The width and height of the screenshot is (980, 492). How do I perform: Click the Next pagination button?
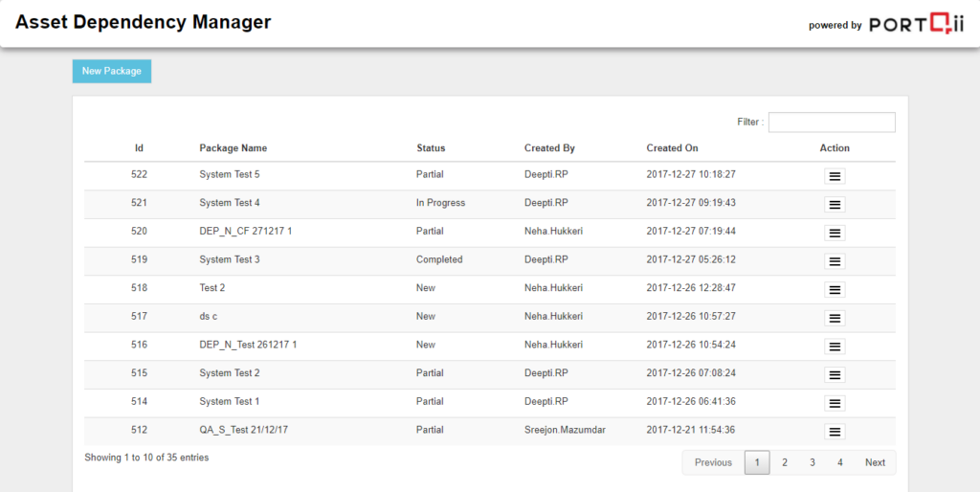point(875,462)
